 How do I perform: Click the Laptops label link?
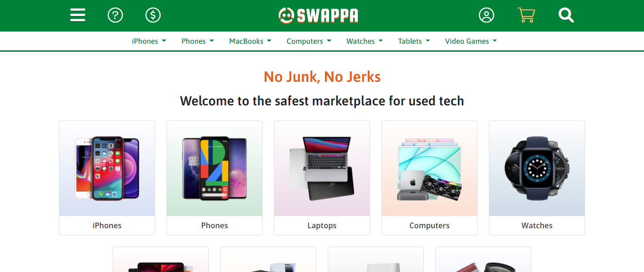coord(322,225)
